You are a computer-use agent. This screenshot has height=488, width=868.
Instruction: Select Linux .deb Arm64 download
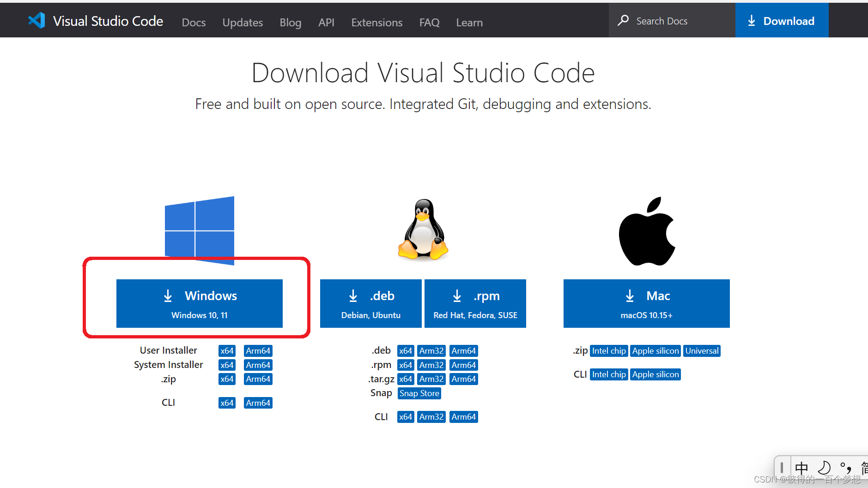464,351
